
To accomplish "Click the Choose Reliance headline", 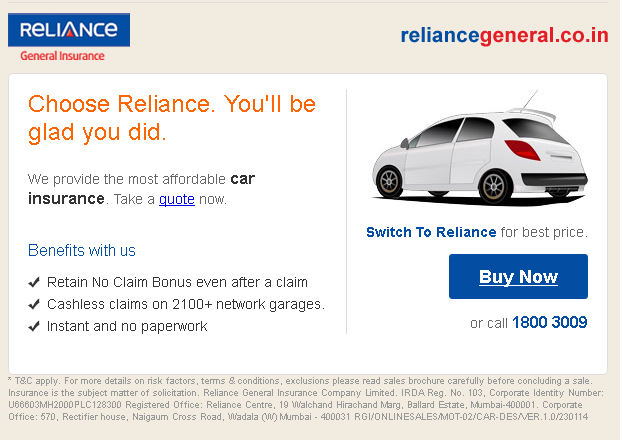I will coord(171,117).
